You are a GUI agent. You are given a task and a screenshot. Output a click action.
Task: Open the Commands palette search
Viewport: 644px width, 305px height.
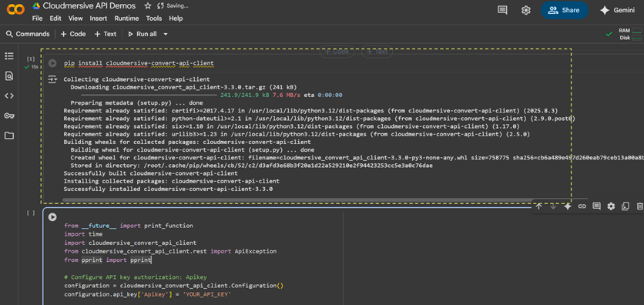pos(28,34)
